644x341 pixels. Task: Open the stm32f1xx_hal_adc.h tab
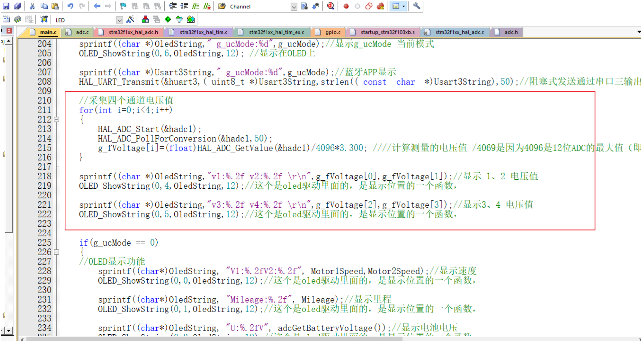click(x=129, y=32)
